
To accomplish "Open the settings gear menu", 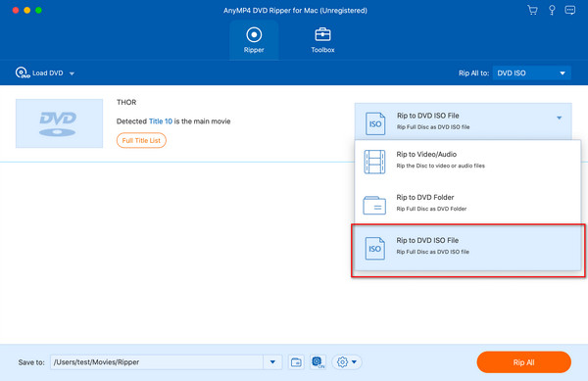I will click(347, 362).
